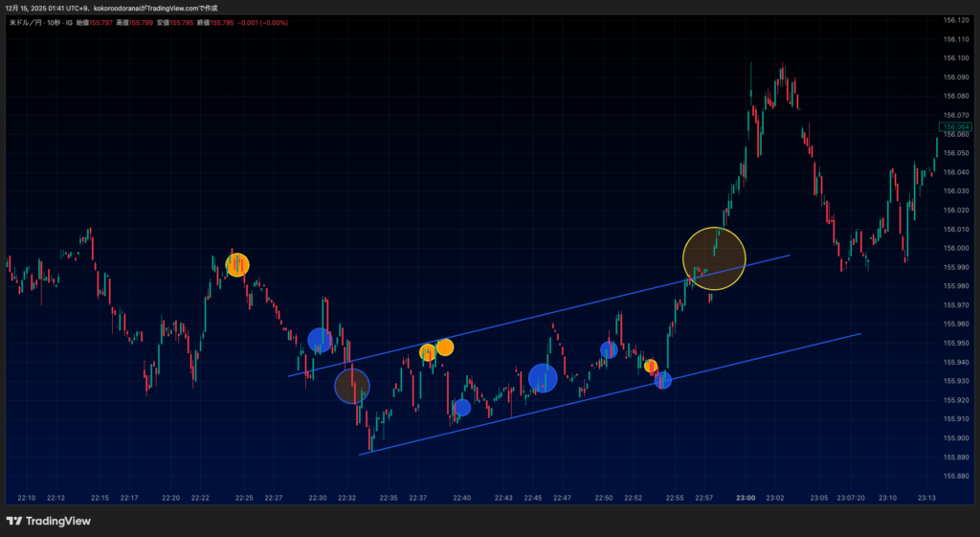Click the bold 23:00 time axis label

746,498
